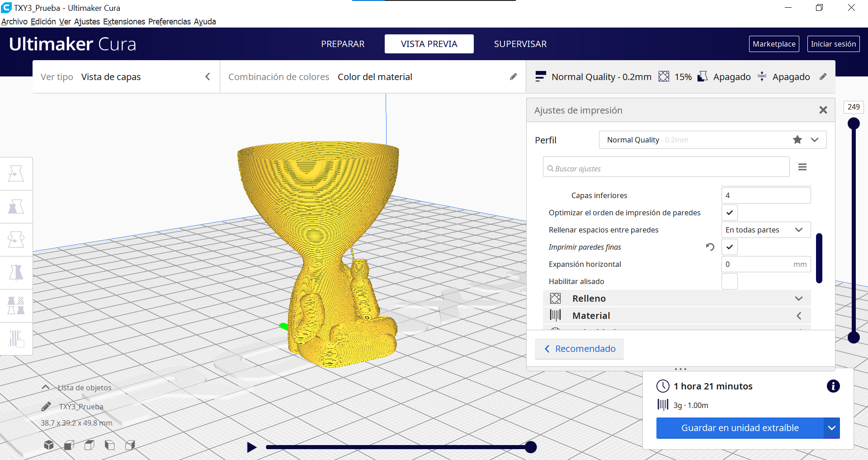Viewport: 868px width, 460px height.
Task: Show print info with the i icon
Action: coord(833,386)
